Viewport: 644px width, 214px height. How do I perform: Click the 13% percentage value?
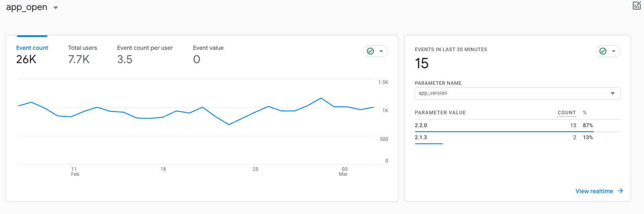point(588,138)
